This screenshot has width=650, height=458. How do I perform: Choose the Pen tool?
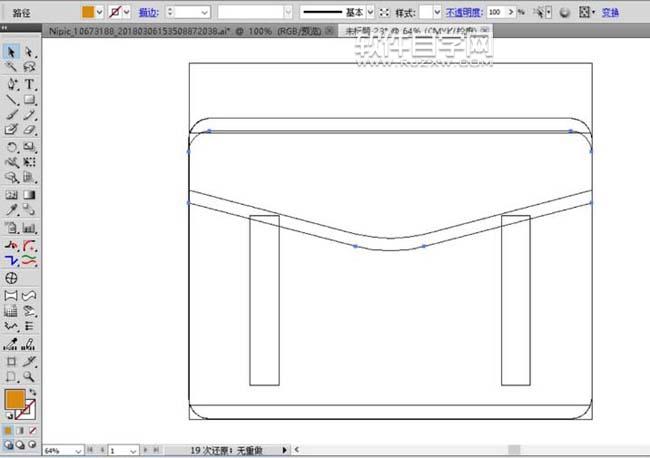(x=12, y=84)
